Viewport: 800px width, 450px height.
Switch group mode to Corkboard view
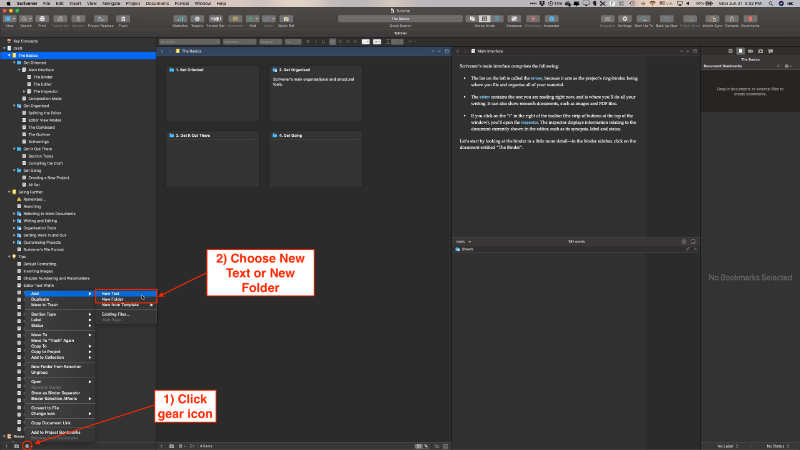[x=484, y=19]
